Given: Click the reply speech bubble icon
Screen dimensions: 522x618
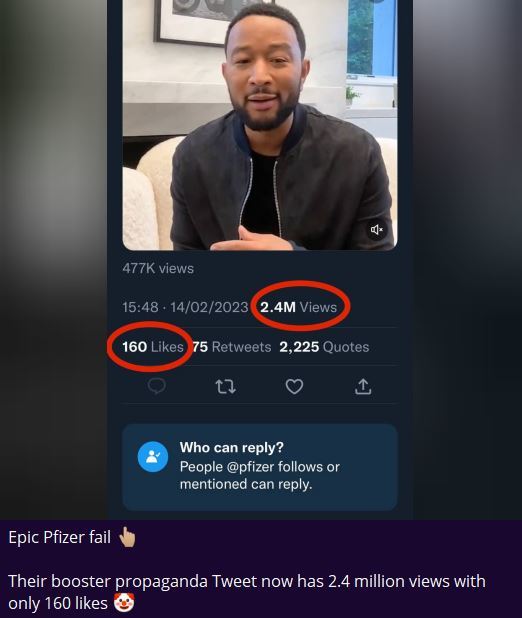Looking at the screenshot, I should point(157,386).
